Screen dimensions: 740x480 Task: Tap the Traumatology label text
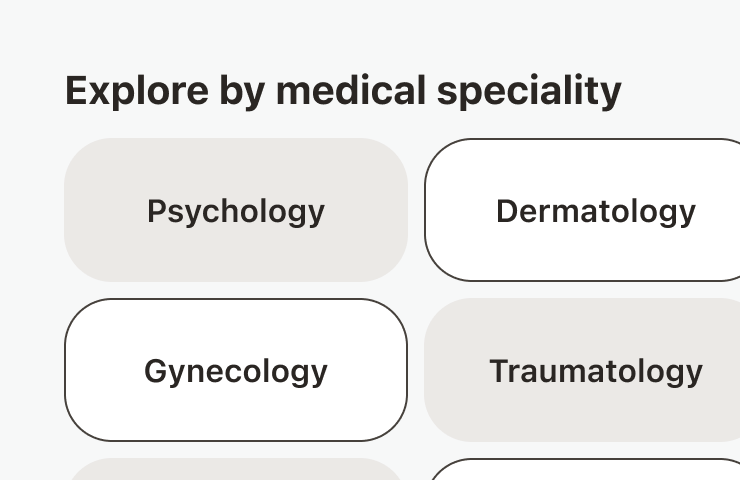(x=595, y=371)
